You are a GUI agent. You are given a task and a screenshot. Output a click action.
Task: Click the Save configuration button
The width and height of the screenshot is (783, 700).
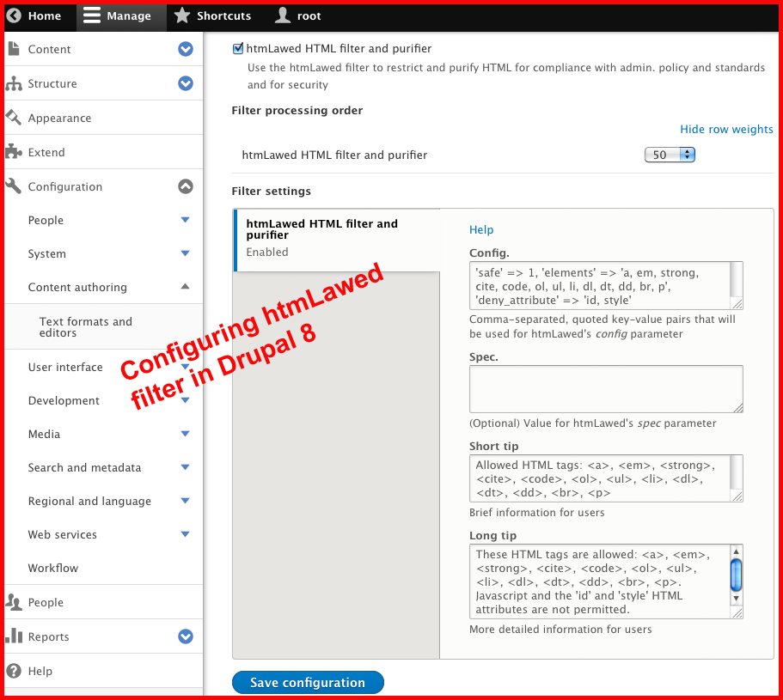(308, 682)
